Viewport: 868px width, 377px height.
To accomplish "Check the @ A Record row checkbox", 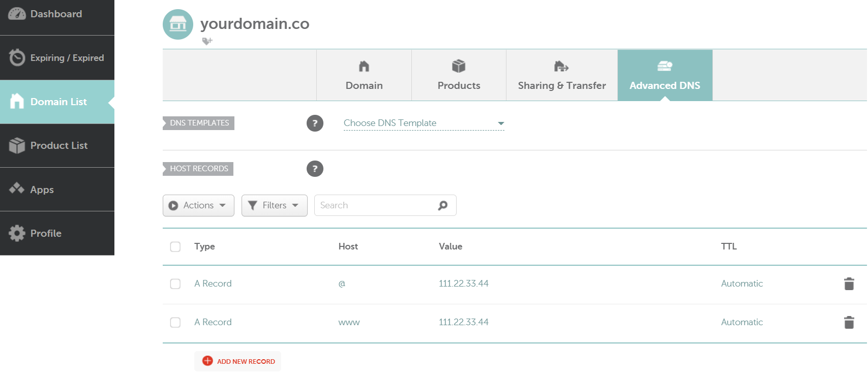I will click(175, 284).
